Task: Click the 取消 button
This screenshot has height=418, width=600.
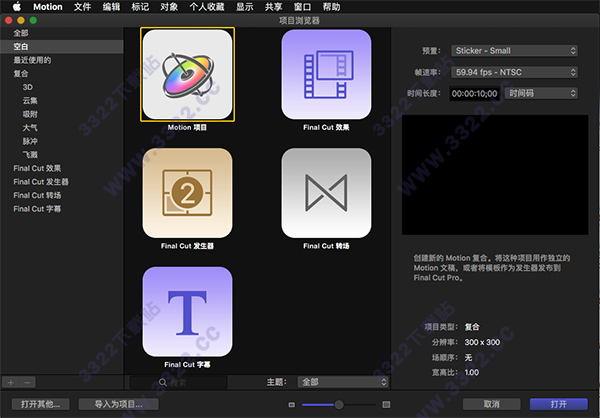Action: click(492, 404)
